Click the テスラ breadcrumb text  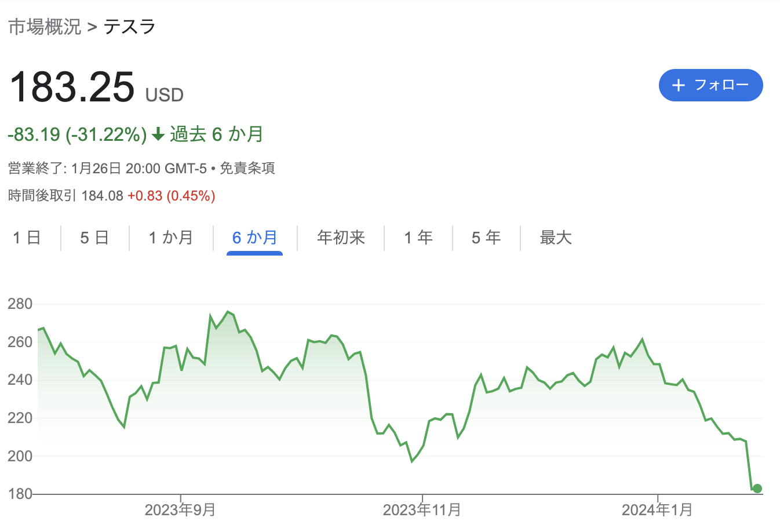pos(130,27)
